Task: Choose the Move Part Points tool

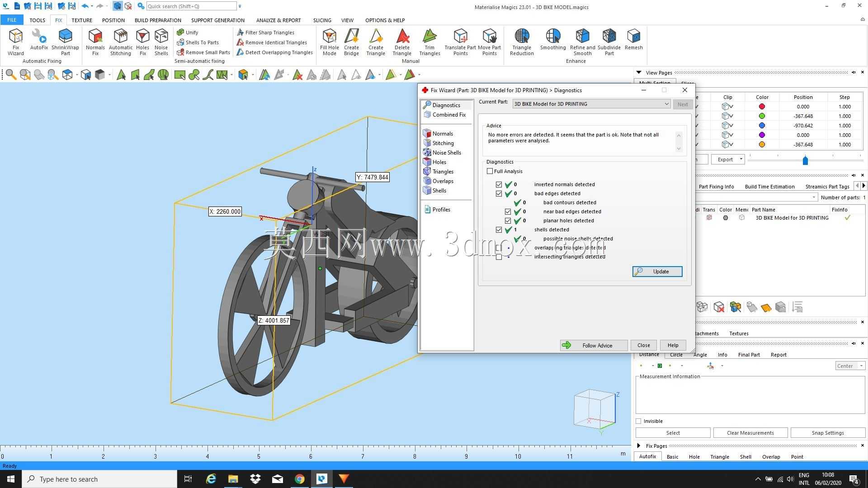Action: click(489, 42)
